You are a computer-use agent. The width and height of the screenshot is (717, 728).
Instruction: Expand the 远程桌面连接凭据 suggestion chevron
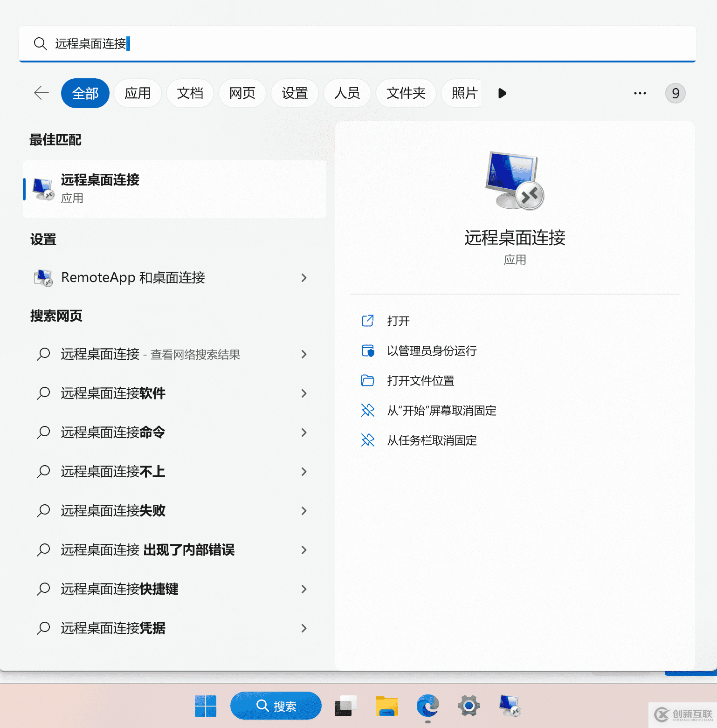(x=304, y=628)
